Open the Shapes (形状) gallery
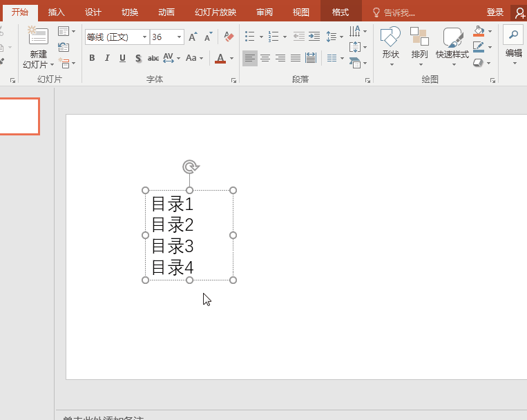This screenshot has height=420, width=527. [x=390, y=43]
